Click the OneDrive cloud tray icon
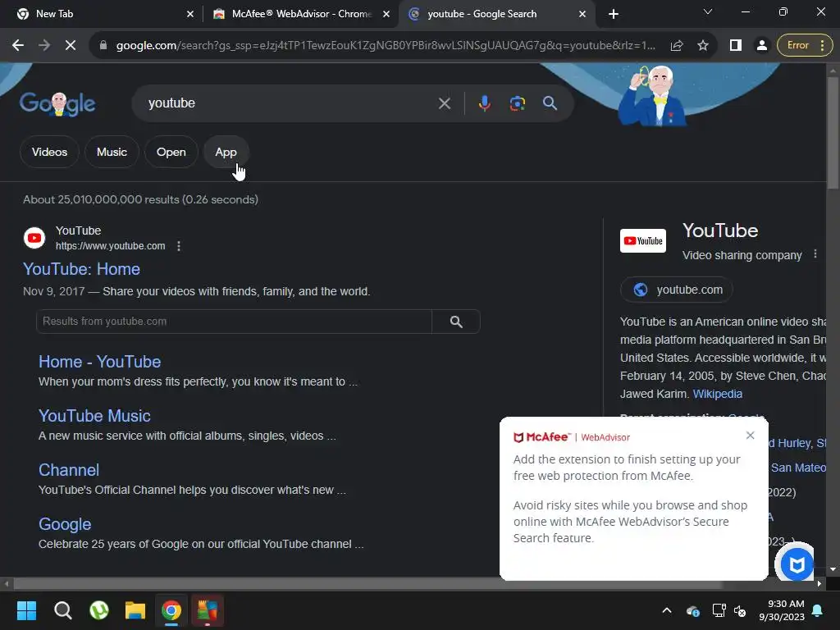The width and height of the screenshot is (840, 630). tap(692, 610)
